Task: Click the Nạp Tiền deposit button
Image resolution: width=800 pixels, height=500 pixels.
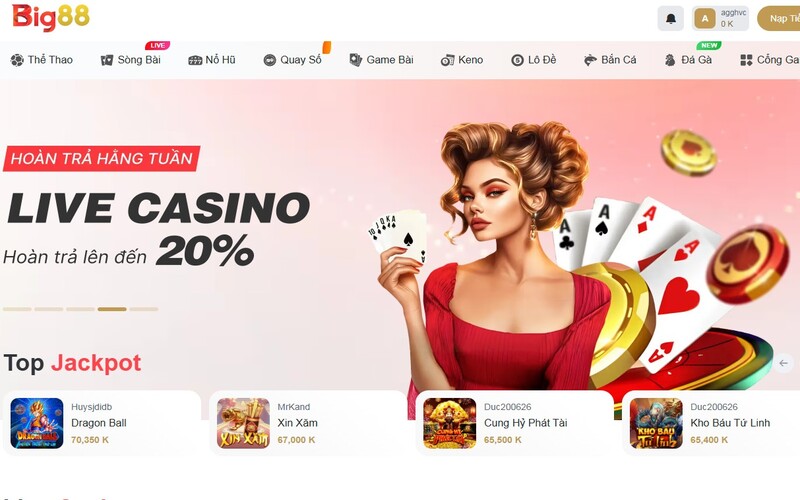Action: coord(779,19)
